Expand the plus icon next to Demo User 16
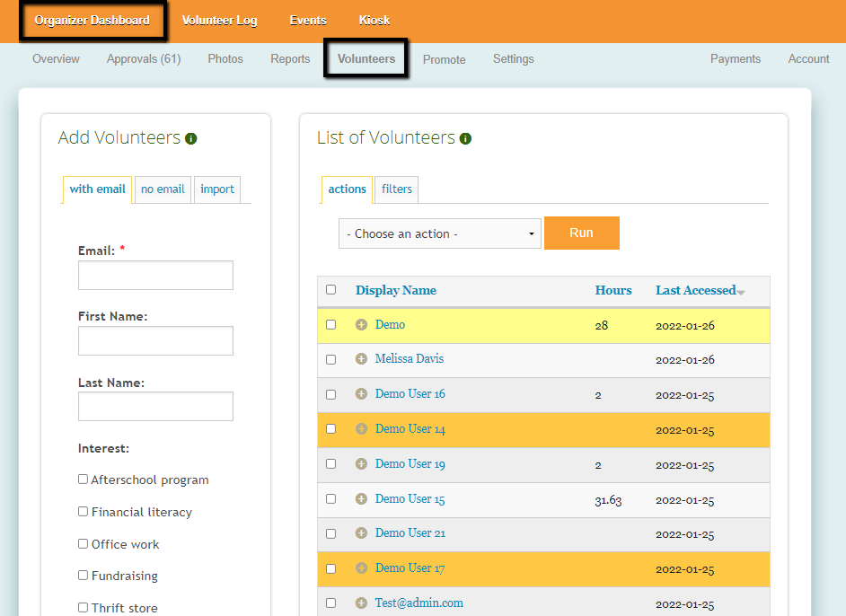This screenshot has height=616, width=846. tap(361, 394)
